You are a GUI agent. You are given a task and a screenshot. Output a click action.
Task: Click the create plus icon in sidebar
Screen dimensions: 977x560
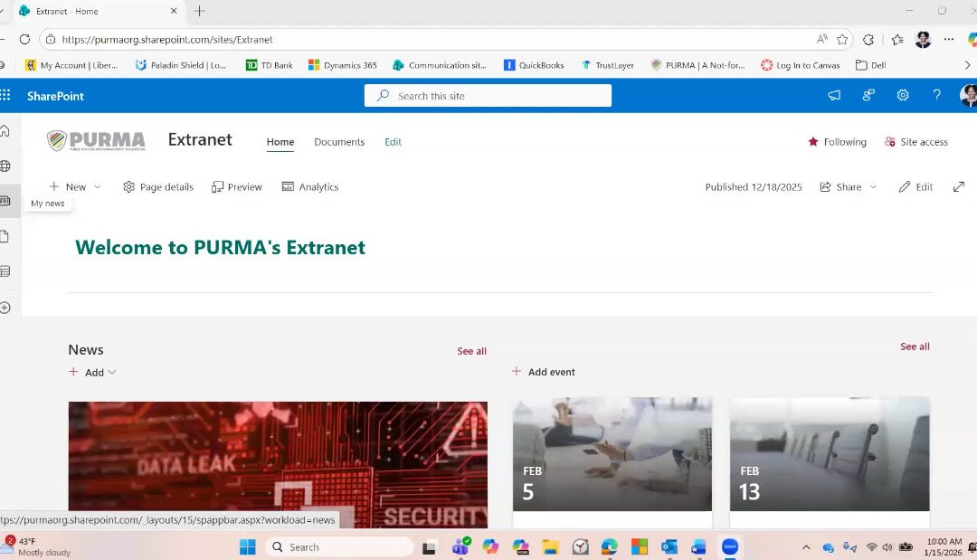[x=5, y=308]
